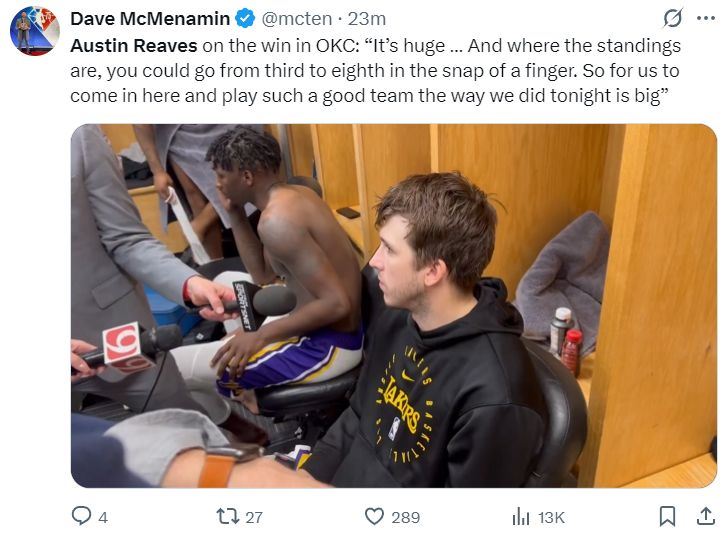Like the tweet with the heart icon
Screen dimensions: 728x543
coord(375,517)
